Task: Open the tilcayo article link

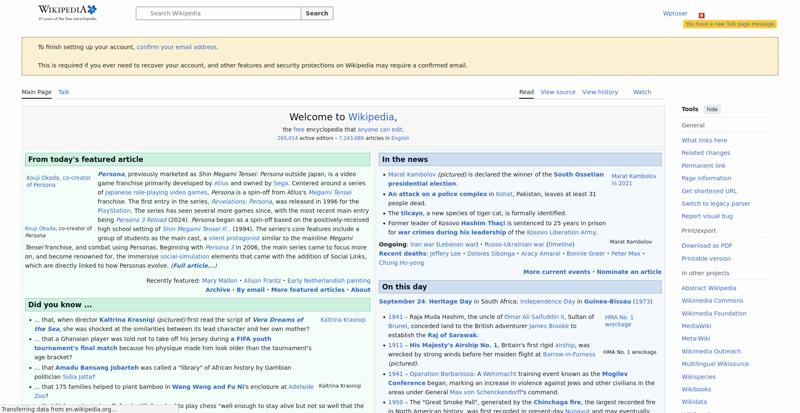Action: click(412, 213)
